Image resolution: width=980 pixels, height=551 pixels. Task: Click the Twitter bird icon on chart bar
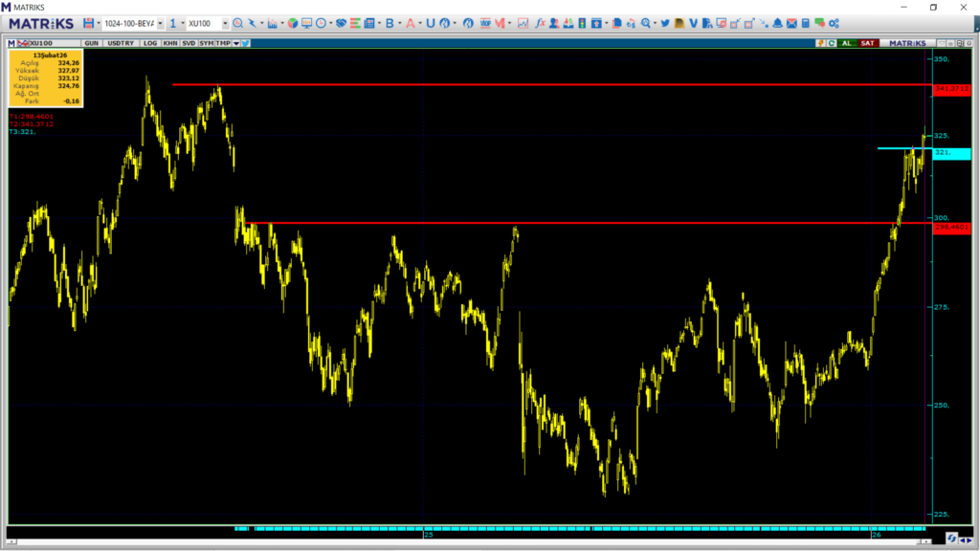click(246, 43)
